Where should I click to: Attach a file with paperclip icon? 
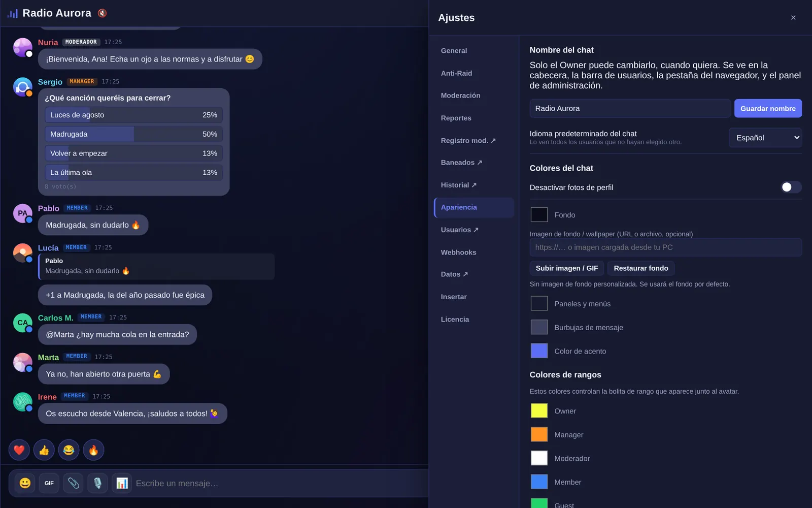(74, 483)
